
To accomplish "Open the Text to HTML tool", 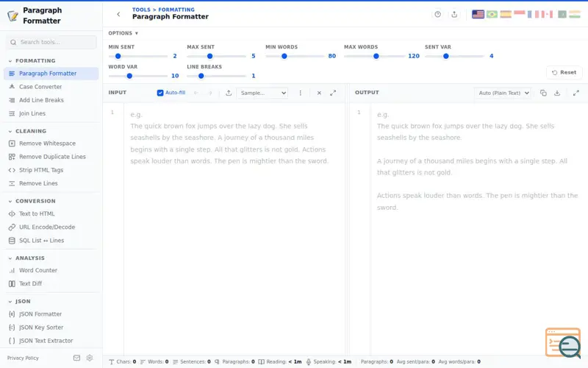I will click(51, 213).
